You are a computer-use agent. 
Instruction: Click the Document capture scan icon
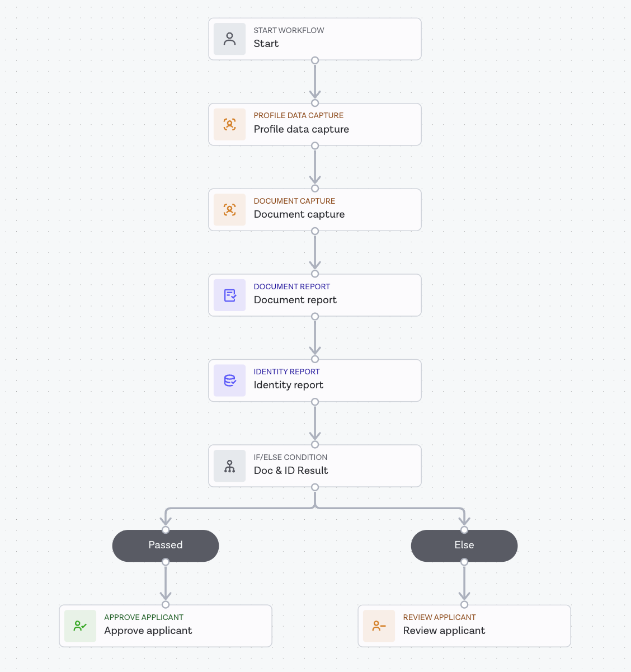229,210
